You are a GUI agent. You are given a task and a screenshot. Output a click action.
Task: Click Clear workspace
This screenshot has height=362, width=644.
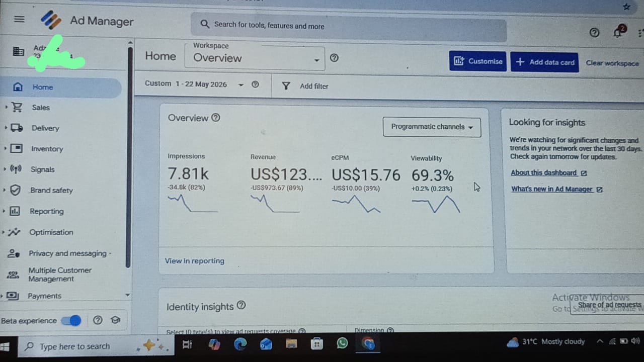pyautogui.click(x=612, y=63)
